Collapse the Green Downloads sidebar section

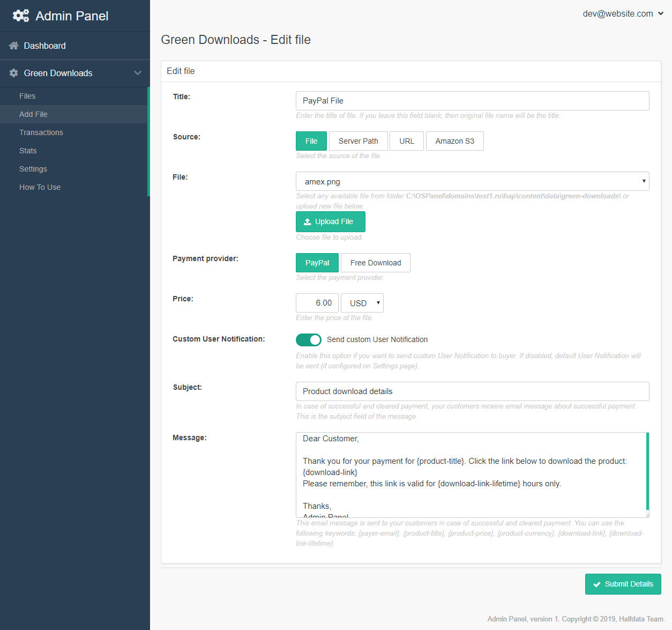coord(138,73)
